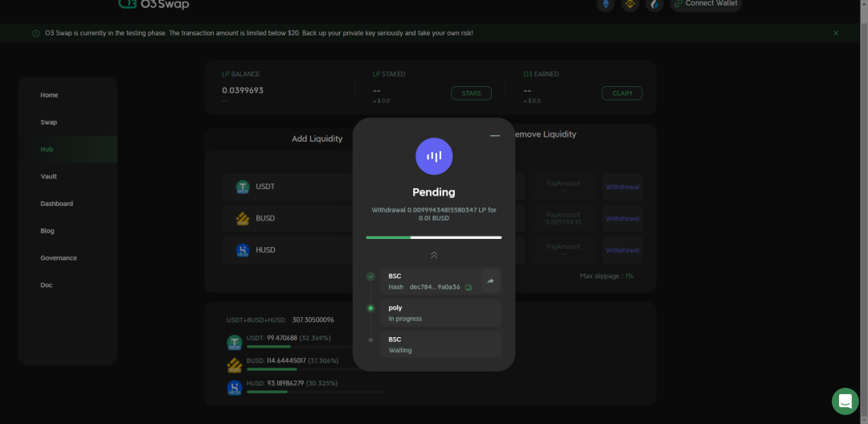Open the Swap page
Screen dimensions: 868x424
tap(49, 122)
